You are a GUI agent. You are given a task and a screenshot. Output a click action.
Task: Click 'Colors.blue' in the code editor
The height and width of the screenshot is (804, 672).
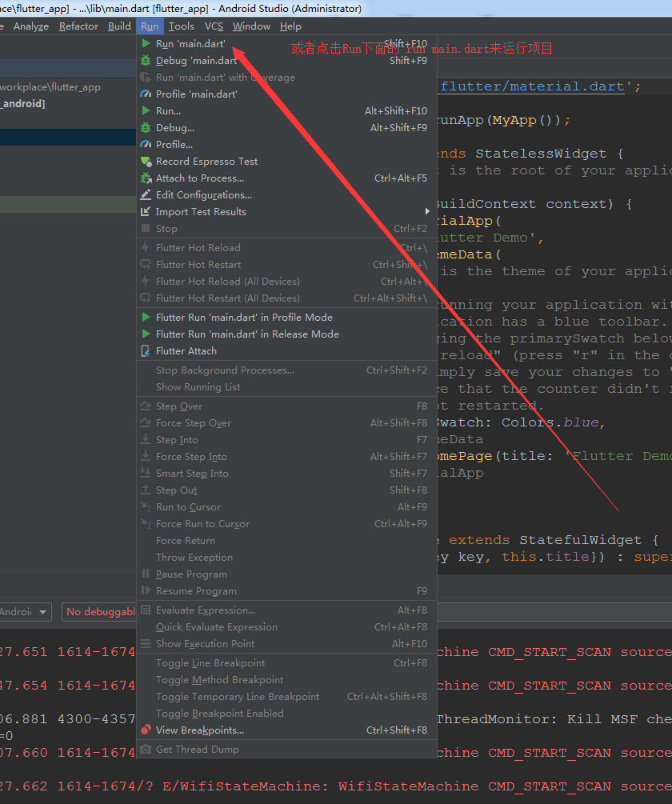(x=550, y=422)
